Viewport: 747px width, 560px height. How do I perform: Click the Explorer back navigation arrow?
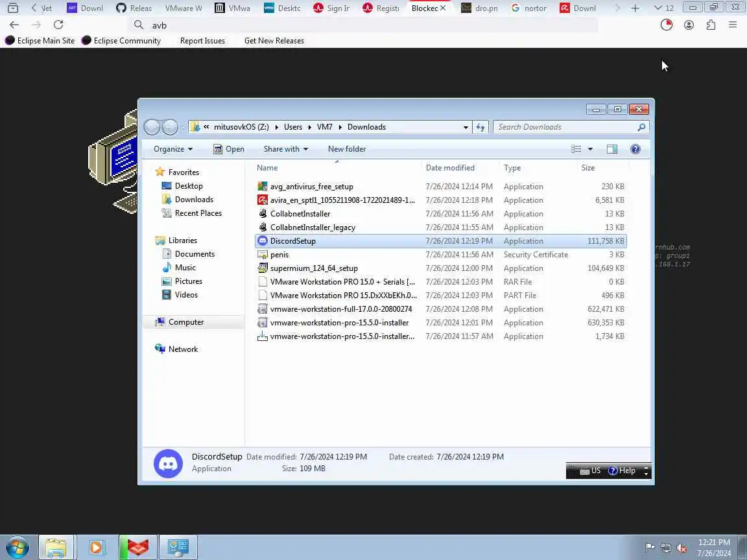[x=152, y=127]
